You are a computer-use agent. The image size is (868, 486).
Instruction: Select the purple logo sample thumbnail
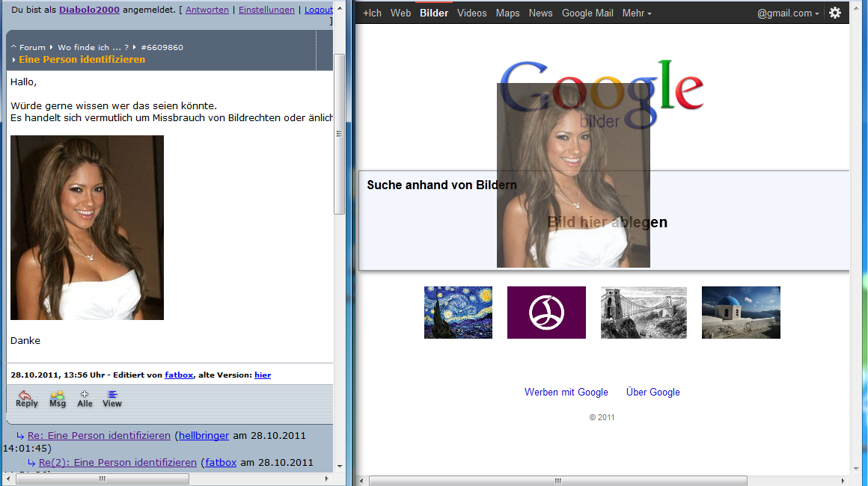tap(546, 313)
